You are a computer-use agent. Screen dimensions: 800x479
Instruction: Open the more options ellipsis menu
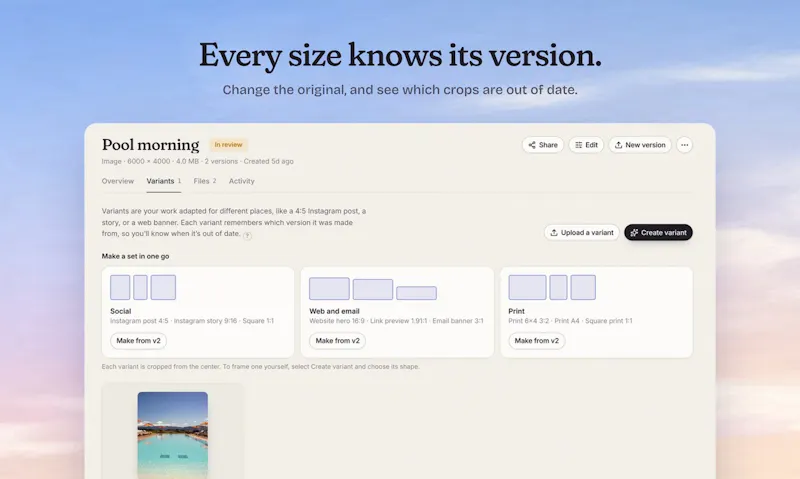(684, 145)
